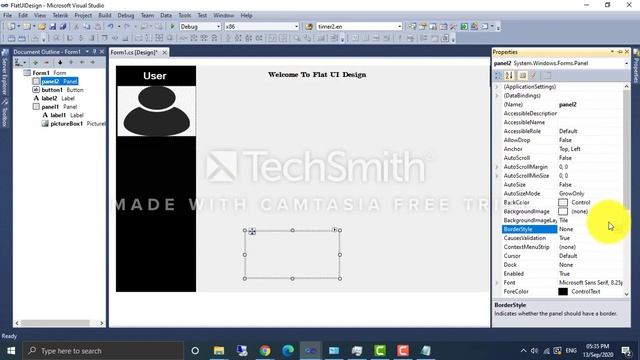Click the Events lightning icon in Properties

point(533,76)
